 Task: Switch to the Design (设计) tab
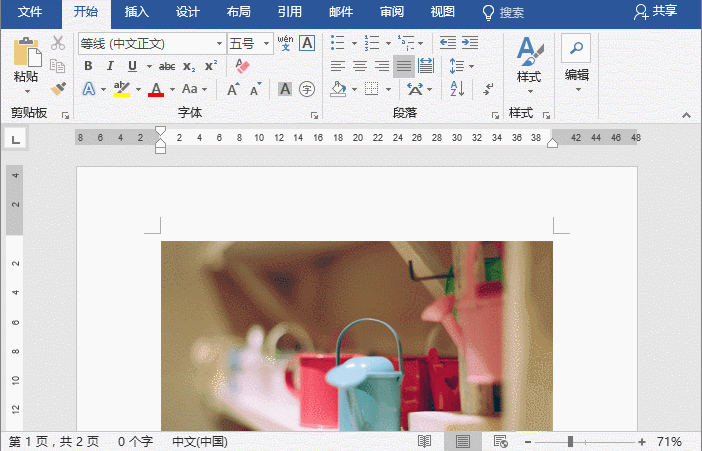188,13
